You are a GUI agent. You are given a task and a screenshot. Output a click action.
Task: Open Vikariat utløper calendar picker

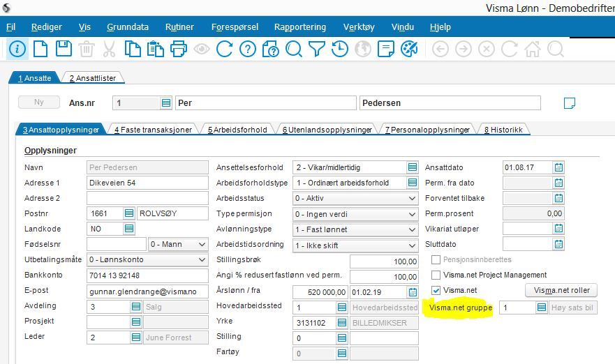point(558,229)
